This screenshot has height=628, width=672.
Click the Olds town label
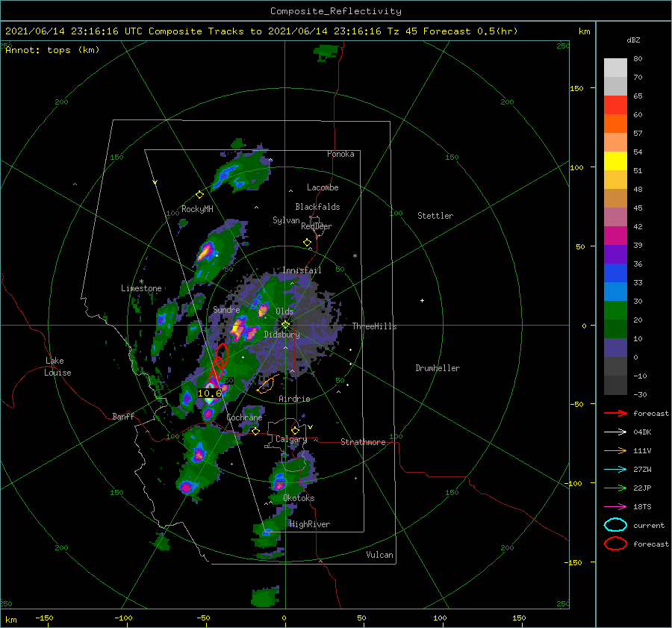284,311
